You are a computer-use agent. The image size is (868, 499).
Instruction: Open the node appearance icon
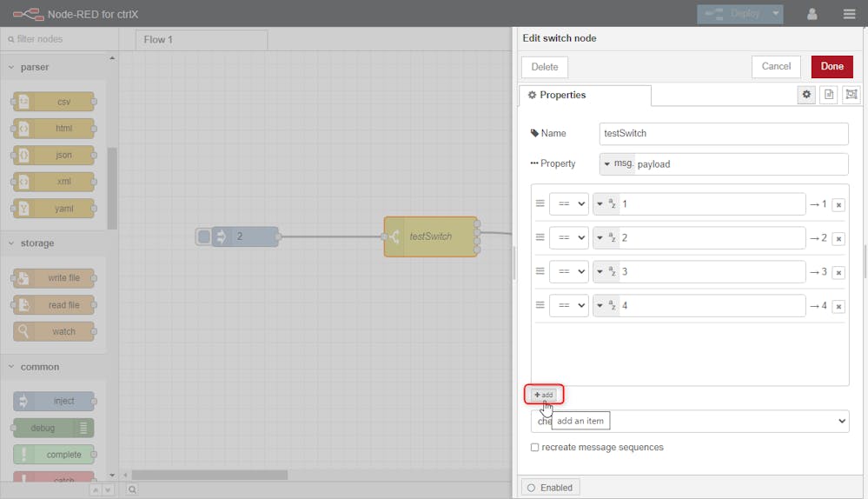click(x=851, y=95)
